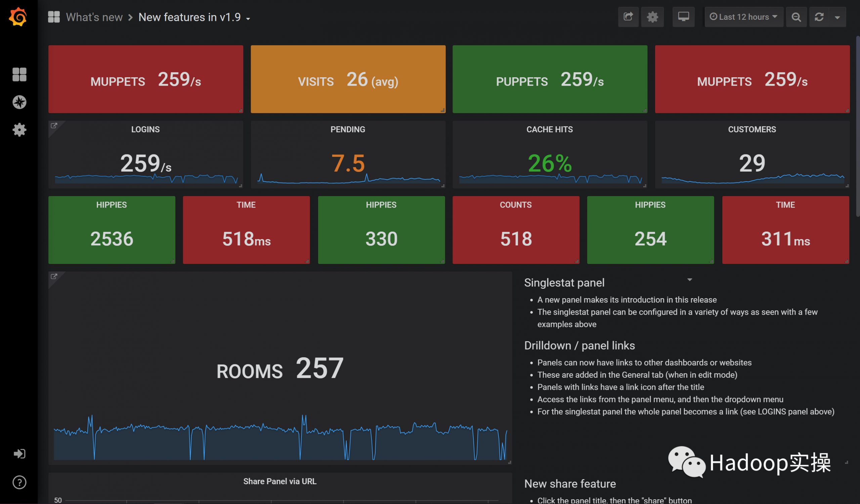Click the Singlestat panel heading
860x504 pixels.
[x=564, y=283]
